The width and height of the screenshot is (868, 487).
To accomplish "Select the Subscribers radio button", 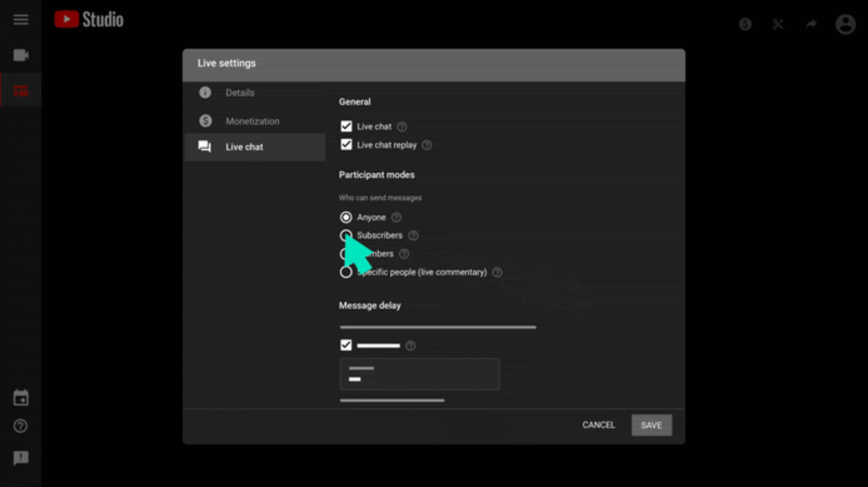I will (x=346, y=235).
